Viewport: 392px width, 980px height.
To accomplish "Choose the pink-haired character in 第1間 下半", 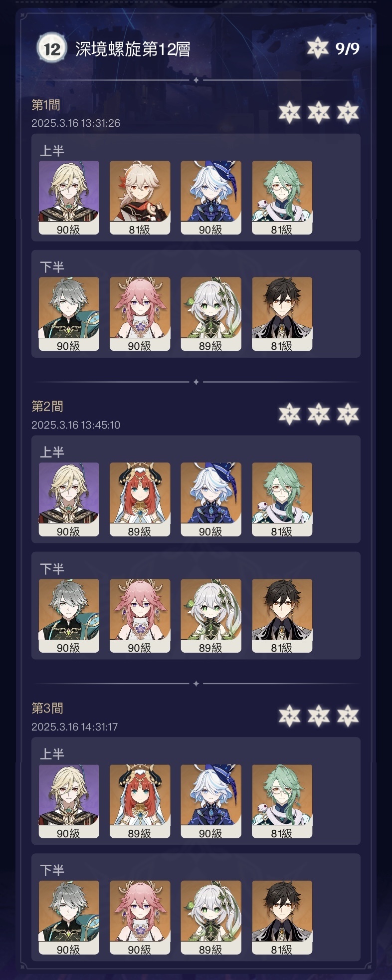I will tap(140, 314).
